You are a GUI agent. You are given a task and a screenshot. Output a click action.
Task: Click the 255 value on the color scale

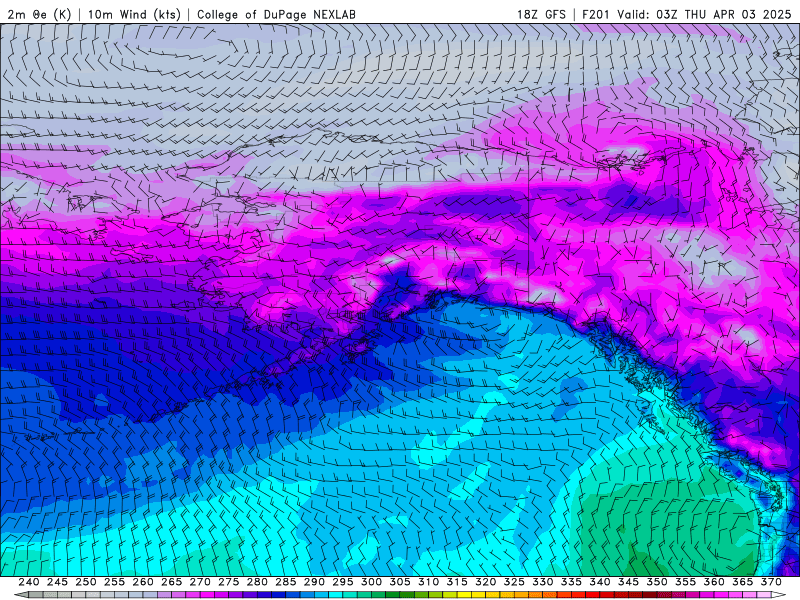(114, 582)
